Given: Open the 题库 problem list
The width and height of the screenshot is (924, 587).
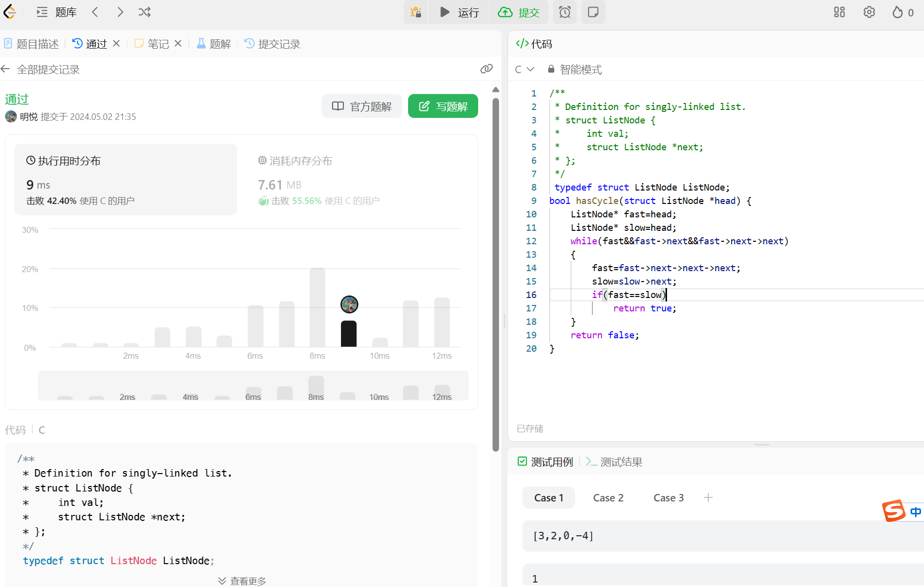Looking at the screenshot, I should tap(57, 12).
